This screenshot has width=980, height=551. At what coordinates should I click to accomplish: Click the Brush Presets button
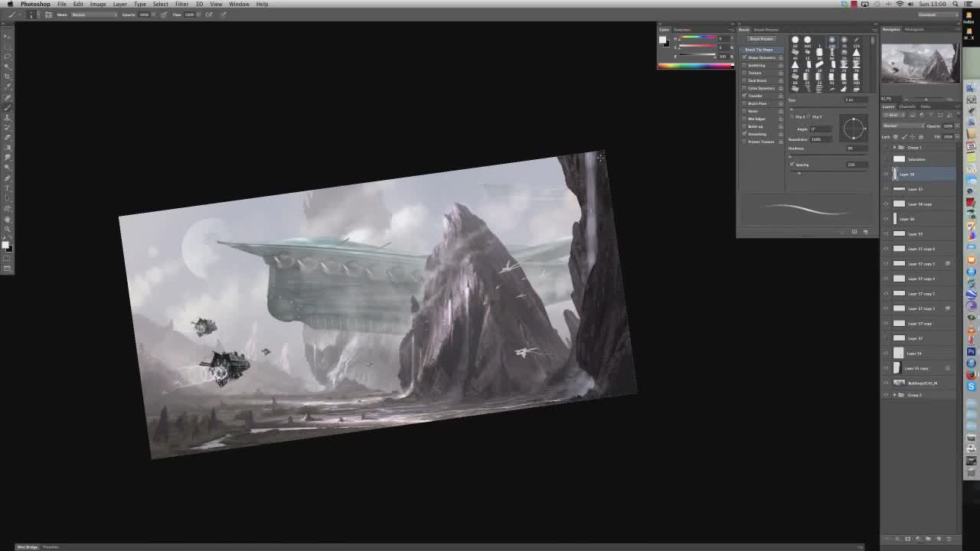761,39
